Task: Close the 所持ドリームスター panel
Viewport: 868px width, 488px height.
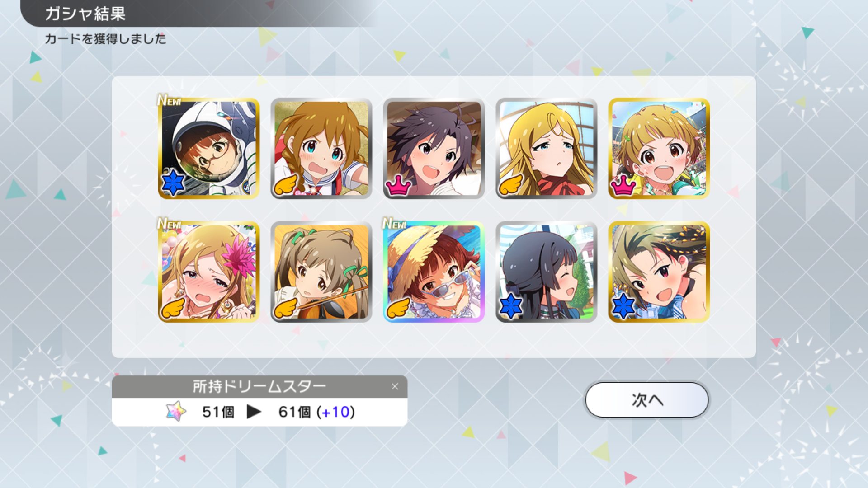Action: tap(395, 386)
